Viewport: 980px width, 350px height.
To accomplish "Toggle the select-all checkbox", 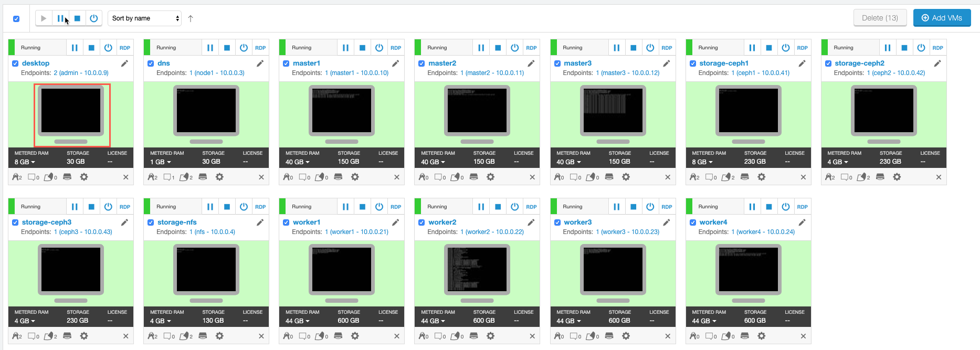I will point(16,19).
